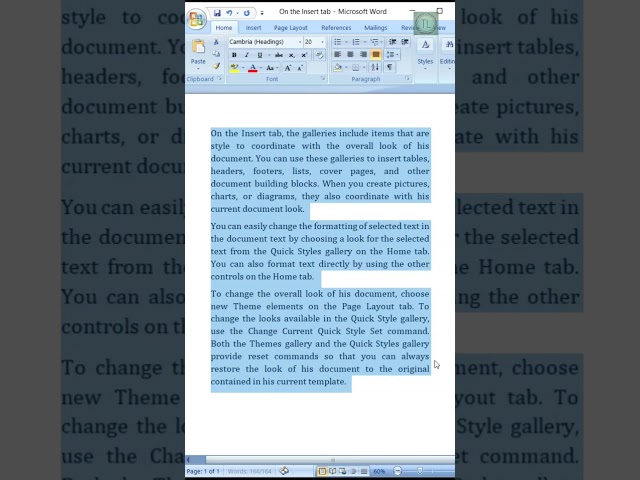This screenshot has height=480, width=640.
Task: Align text right
Action: (x=363, y=55)
